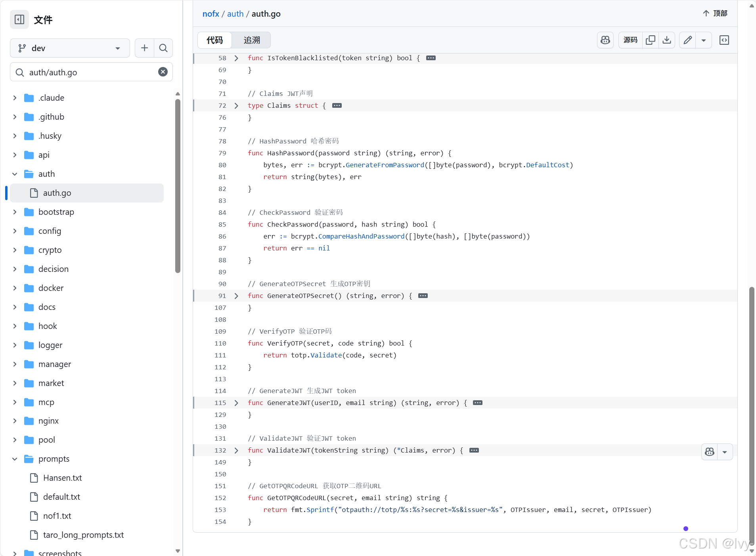This screenshot has width=756, height=556.
Task: Go to nofx repository root breadcrumb
Action: (211, 14)
